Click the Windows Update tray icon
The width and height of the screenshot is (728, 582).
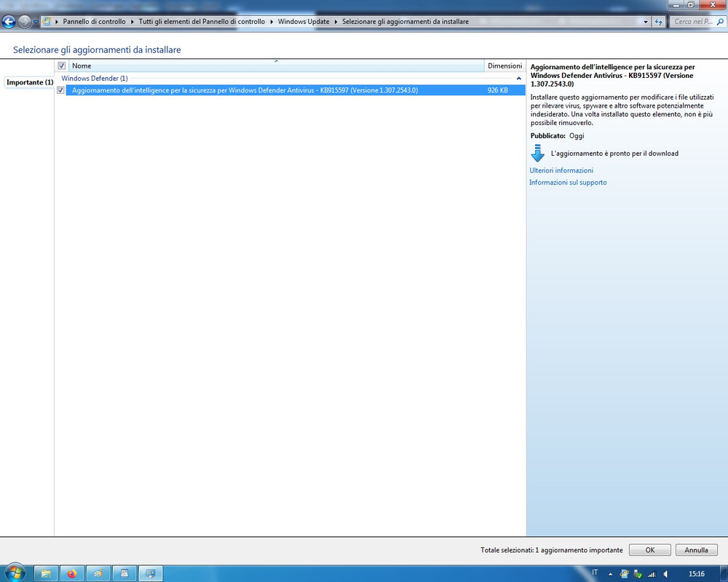click(x=625, y=574)
